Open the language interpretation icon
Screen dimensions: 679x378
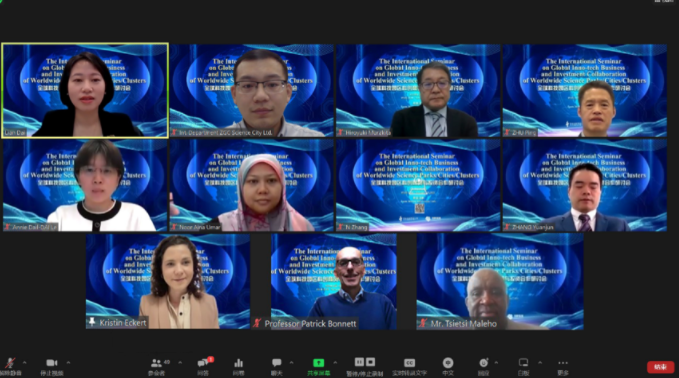point(448,363)
